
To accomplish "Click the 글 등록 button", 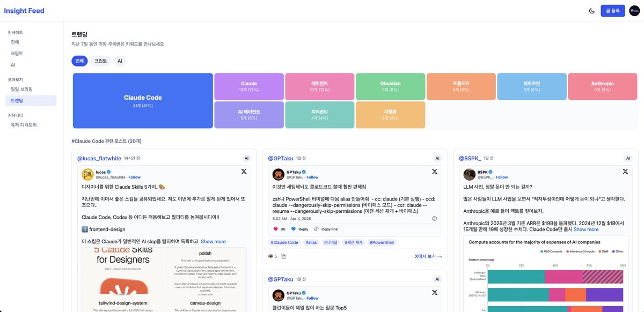I will (613, 11).
